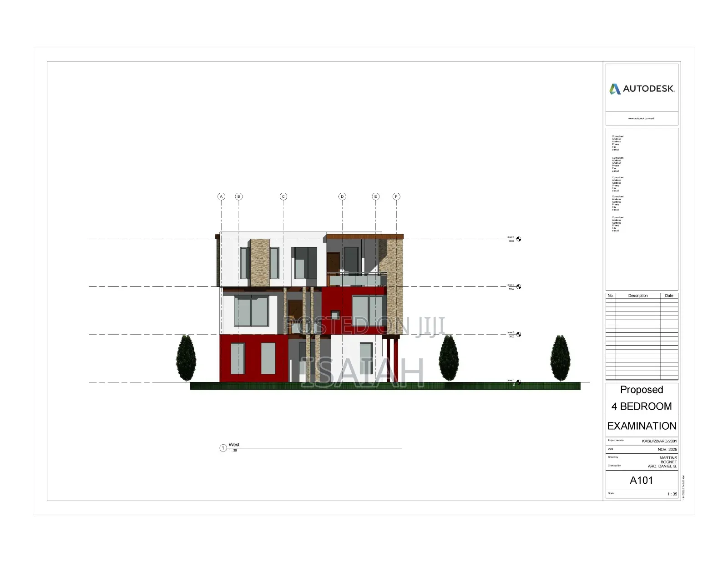
Task: Click the 'Project number' field label
Action: pos(616,440)
